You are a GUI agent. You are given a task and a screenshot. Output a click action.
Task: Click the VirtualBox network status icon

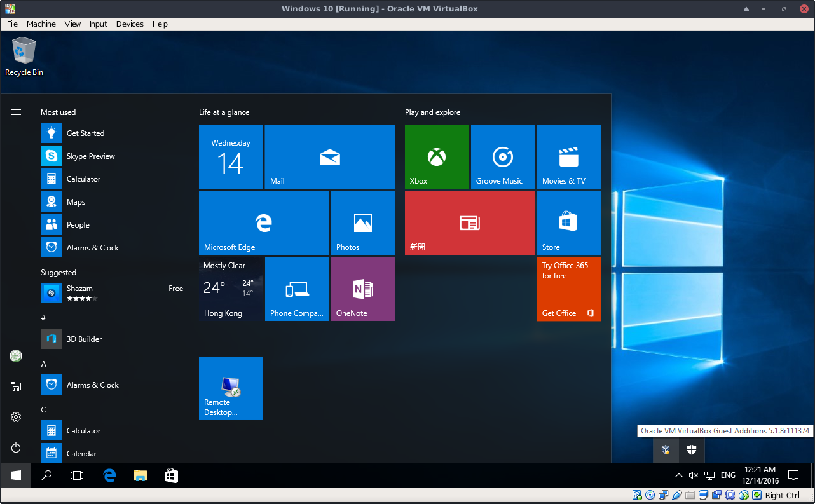pos(664,495)
